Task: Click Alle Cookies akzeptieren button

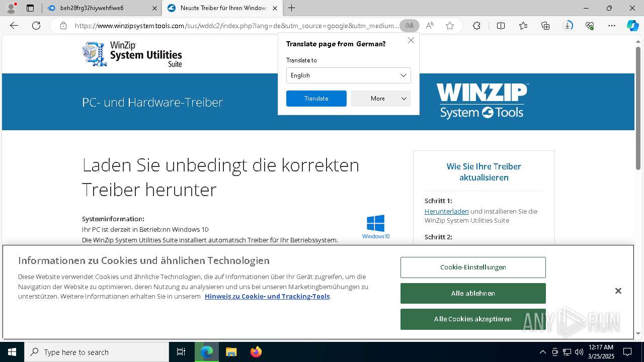Action: 473,319
